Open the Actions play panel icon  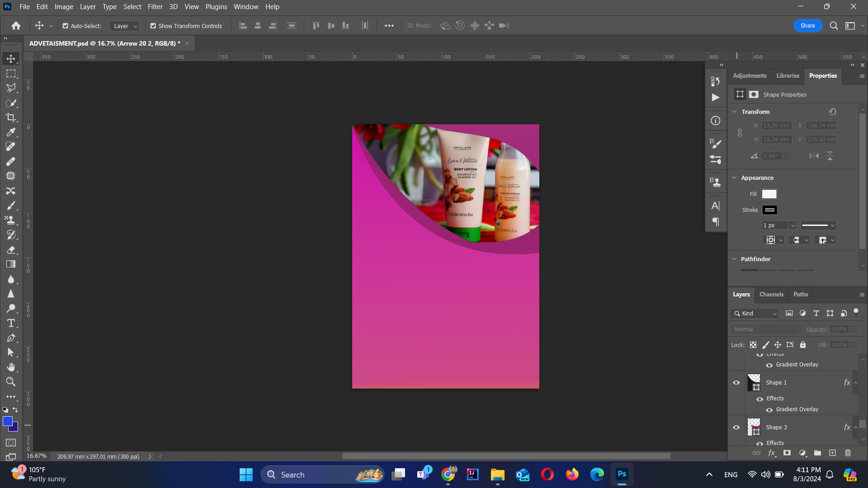click(715, 98)
